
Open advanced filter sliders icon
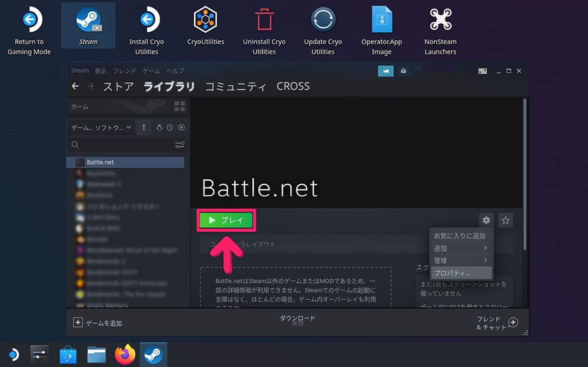click(x=180, y=145)
